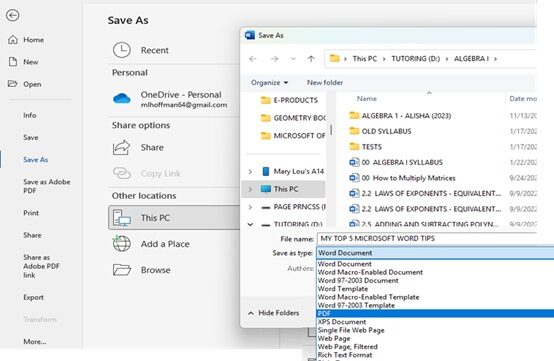Select 00 ALGEBRA I SYLLABUS document

click(x=396, y=162)
